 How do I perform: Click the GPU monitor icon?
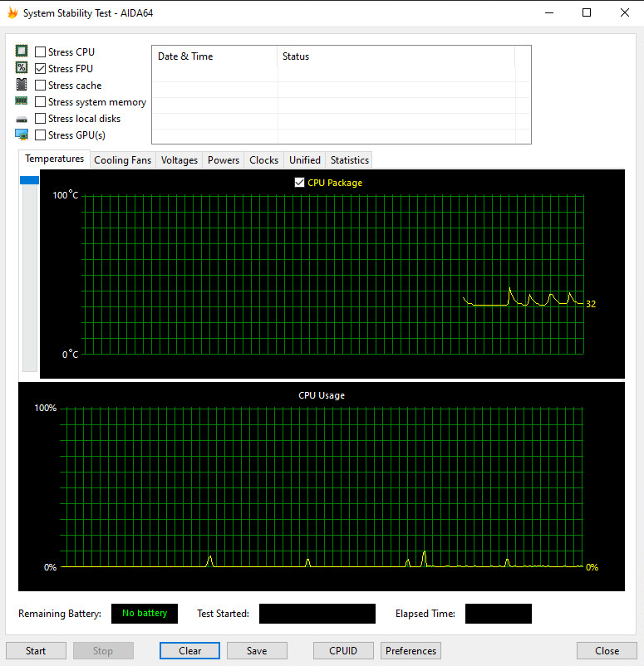point(22,135)
